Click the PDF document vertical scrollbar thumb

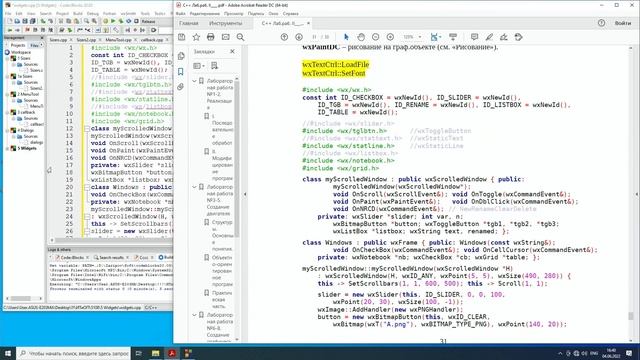(631, 316)
